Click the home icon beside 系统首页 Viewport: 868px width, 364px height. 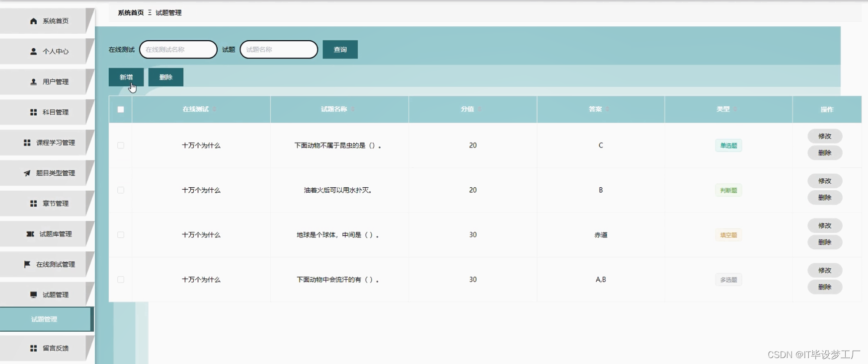coord(33,21)
